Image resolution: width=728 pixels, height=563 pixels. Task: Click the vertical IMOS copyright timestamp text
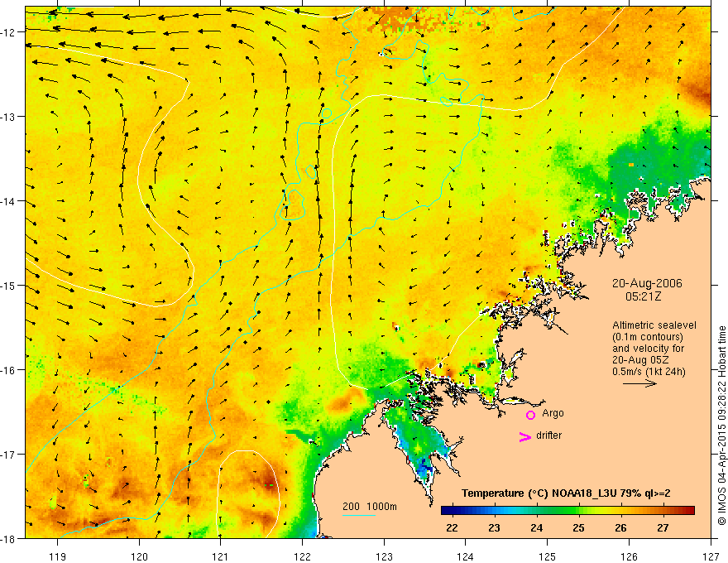721,426
